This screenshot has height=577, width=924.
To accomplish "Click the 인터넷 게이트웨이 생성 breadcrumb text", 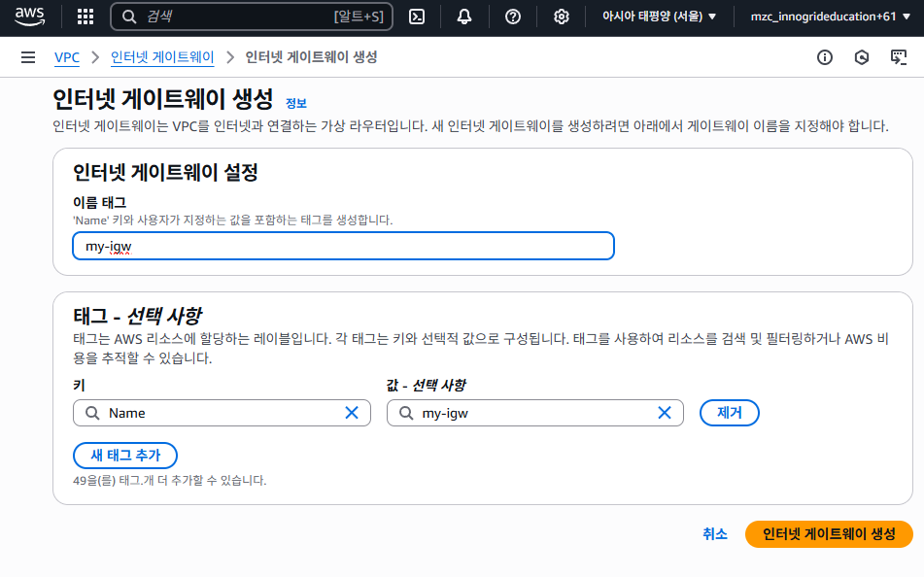I will pos(311,57).
